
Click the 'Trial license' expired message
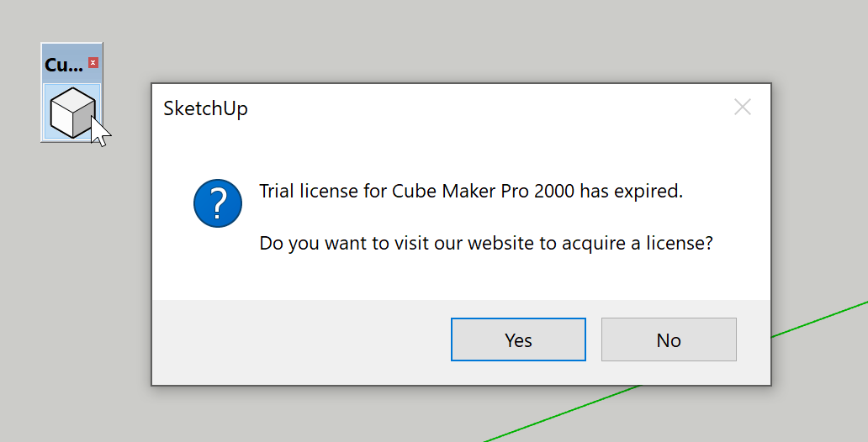[471, 191]
